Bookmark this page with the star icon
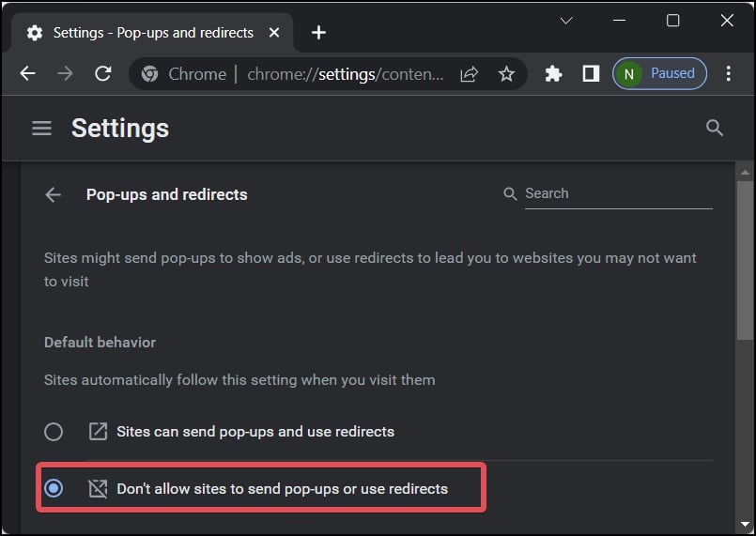The width and height of the screenshot is (756, 536). coord(507,74)
